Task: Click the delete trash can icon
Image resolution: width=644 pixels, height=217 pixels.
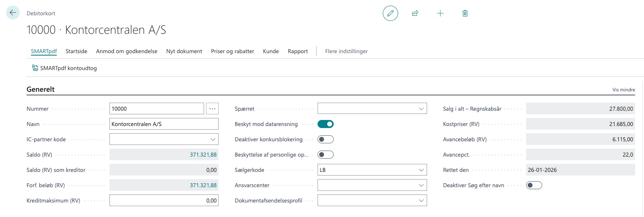Action: 465,13
